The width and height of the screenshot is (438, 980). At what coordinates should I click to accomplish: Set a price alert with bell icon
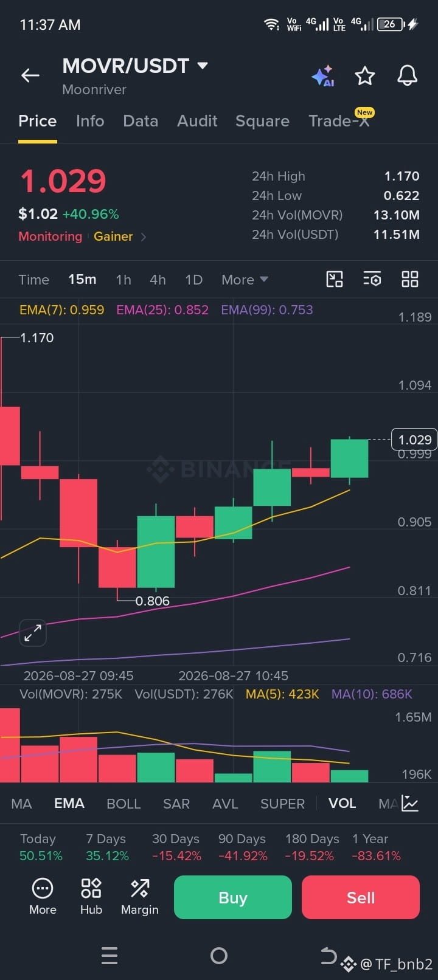(408, 76)
